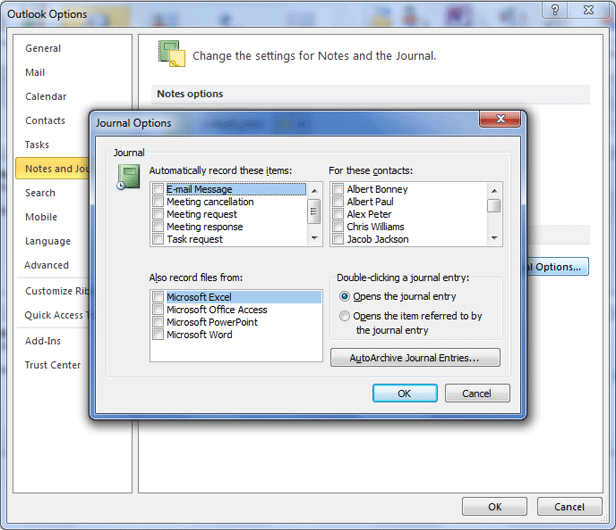
Task: Tick Jacob Jackson contact checkbox
Action: (x=338, y=239)
